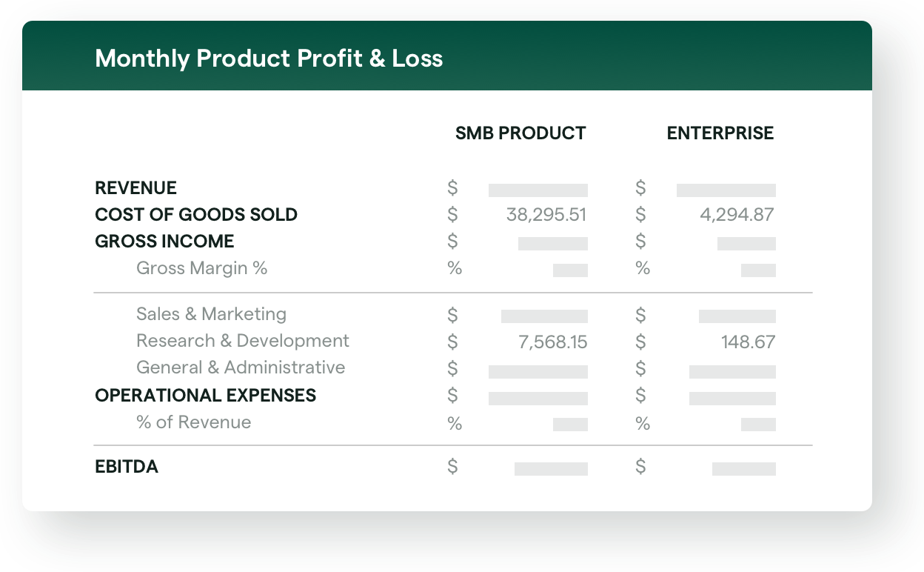Click the Gross Margin % row label
Image resolution: width=924 pixels, height=572 pixels.
click(x=201, y=268)
